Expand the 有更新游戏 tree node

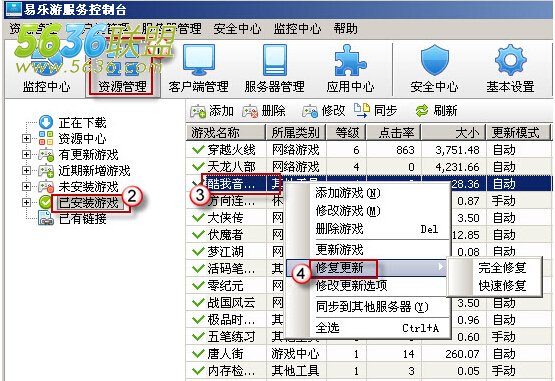26,154
